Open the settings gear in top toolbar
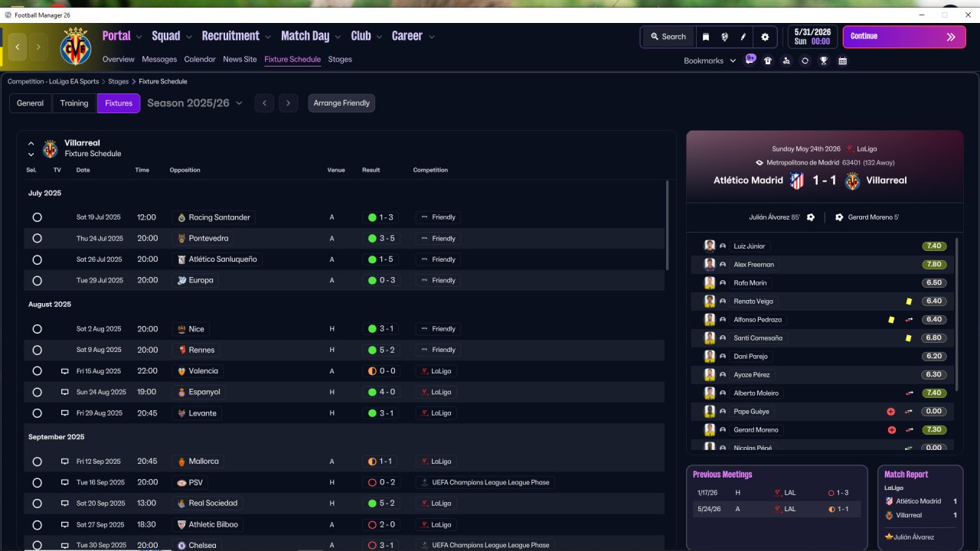Image resolution: width=980 pixels, height=551 pixels. click(x=765, y=37)
